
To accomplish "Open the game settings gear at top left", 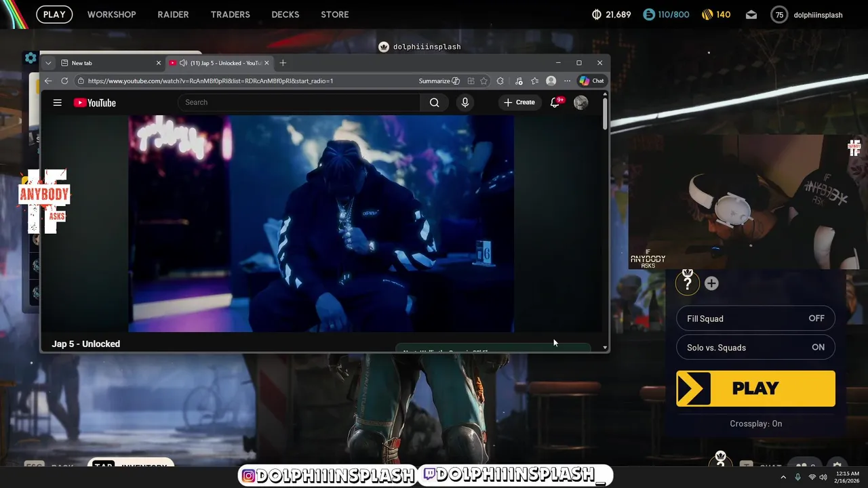I will click(31, 58).
